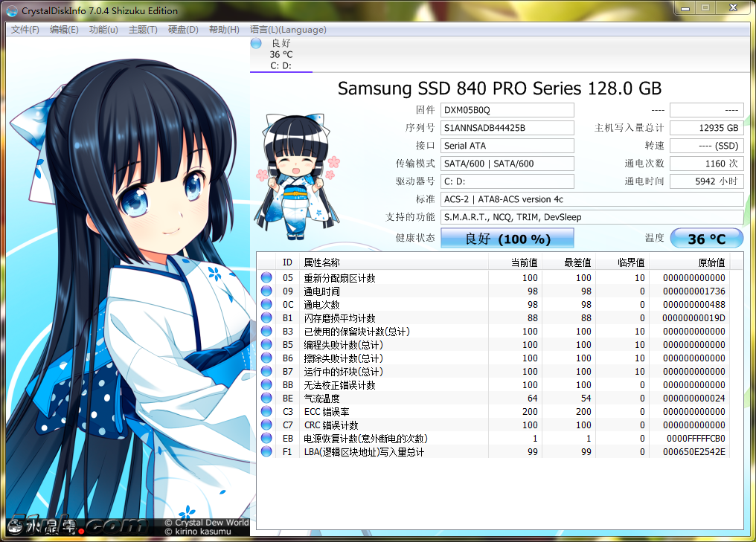Open the 功能(u) menu
This screenshot has height=542, width=756.
coord(103,30)
